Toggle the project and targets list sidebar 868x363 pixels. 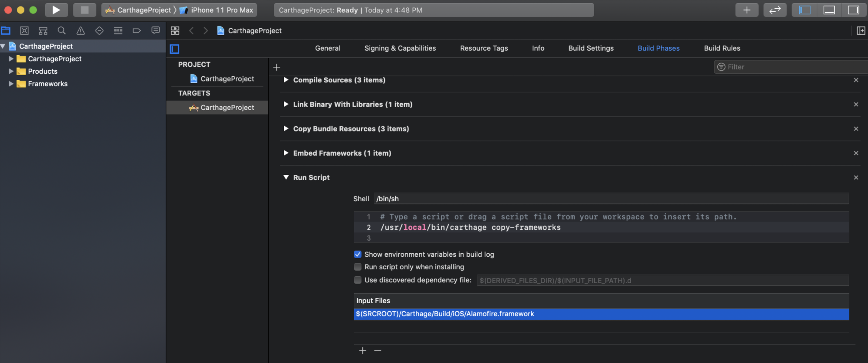click(174, 49)
